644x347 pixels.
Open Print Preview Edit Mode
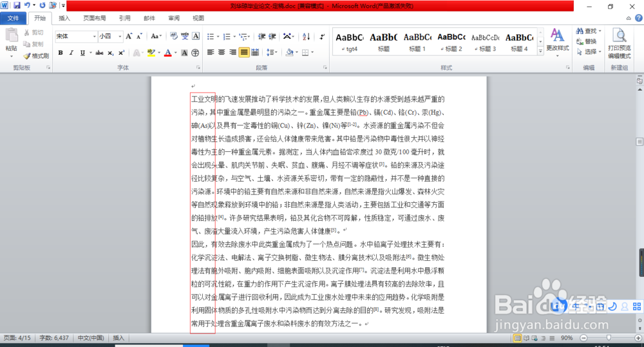[x=620, y=44]
